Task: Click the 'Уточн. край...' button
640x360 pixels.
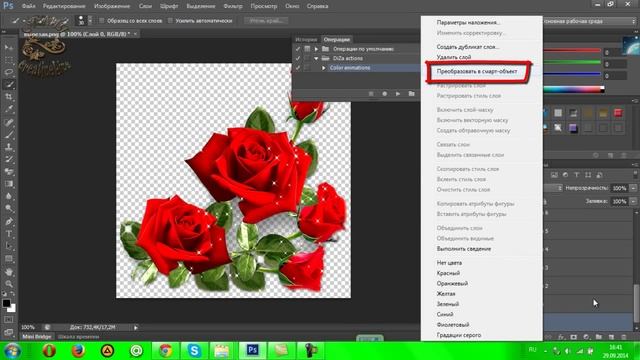Action: [x=266, y=20]
